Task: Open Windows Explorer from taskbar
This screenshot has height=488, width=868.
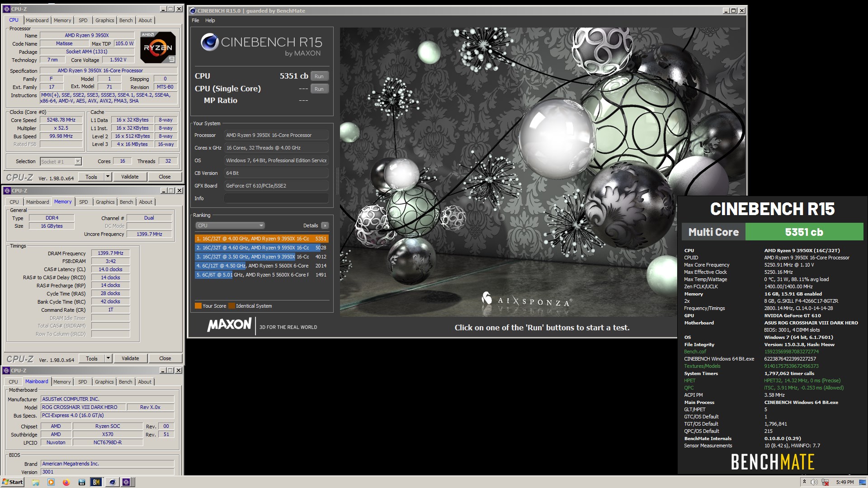Action: click(x=36, y=482)
